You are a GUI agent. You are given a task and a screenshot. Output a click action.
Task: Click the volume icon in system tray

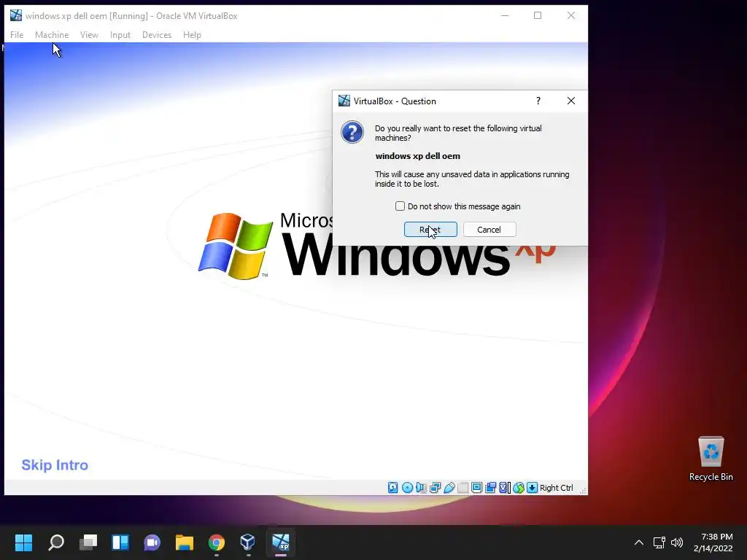point(676,542)
